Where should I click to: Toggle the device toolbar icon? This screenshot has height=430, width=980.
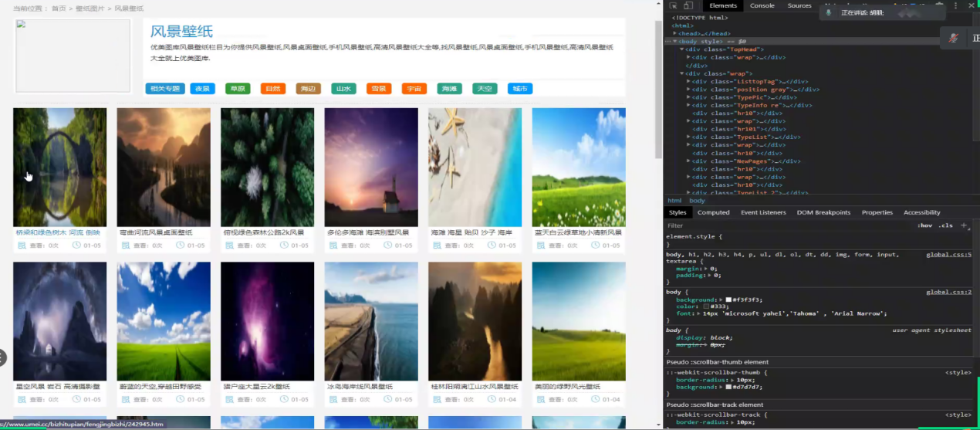pos(688,5)
